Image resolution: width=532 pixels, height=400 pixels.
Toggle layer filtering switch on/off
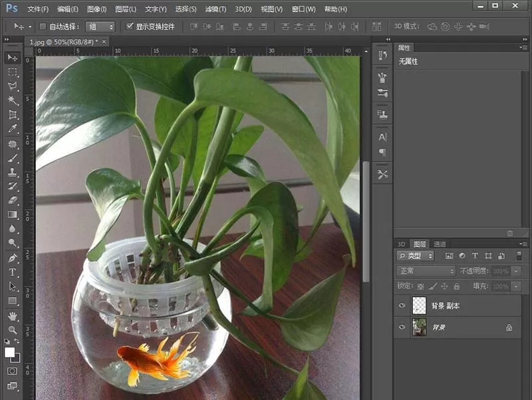coord(519,256)
